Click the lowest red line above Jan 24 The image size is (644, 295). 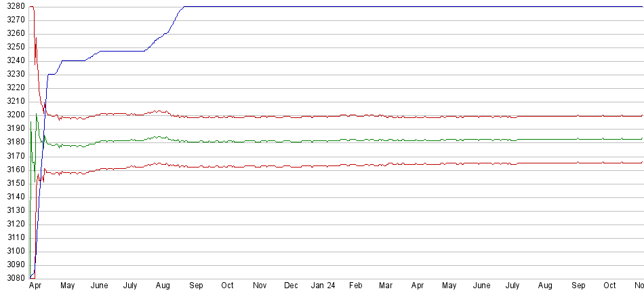(322, 165)
